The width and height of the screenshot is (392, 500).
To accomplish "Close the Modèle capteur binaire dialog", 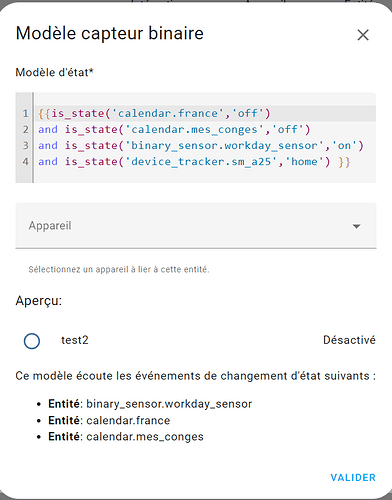I will 363,35.
